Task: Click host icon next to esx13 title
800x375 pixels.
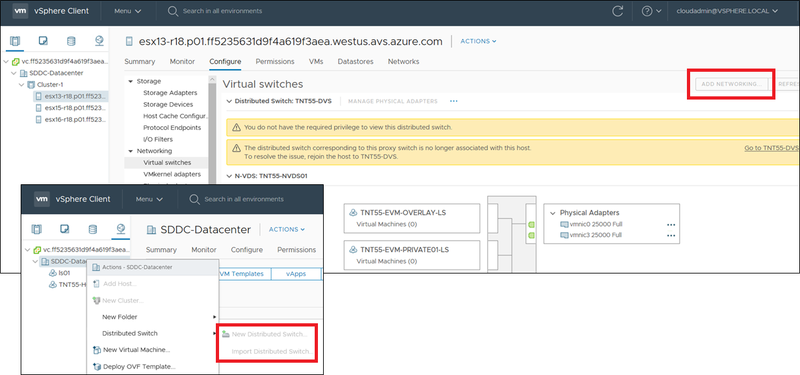Action: click(129, 41)
